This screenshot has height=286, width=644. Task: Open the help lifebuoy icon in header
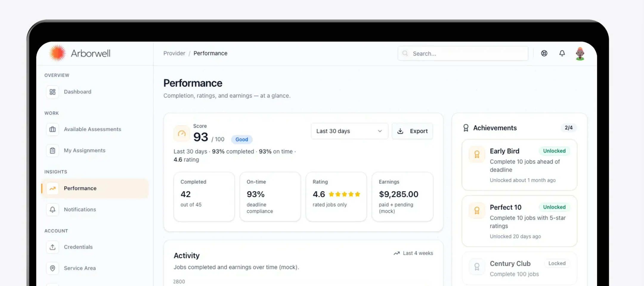pos(544,53)
